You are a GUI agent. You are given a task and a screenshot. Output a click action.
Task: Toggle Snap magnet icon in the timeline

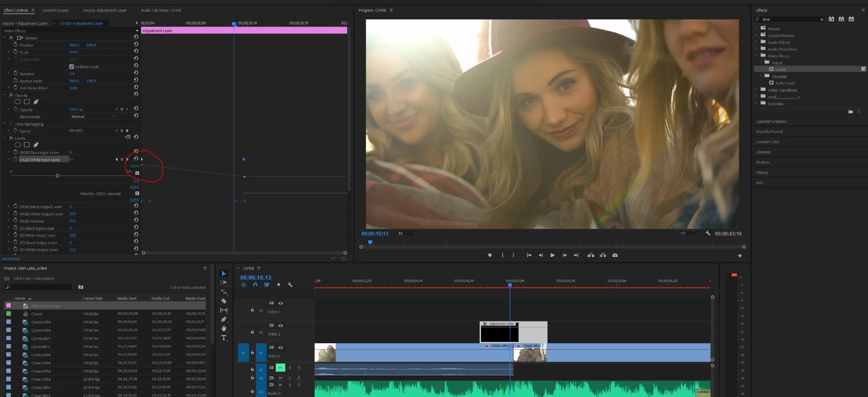255,285
